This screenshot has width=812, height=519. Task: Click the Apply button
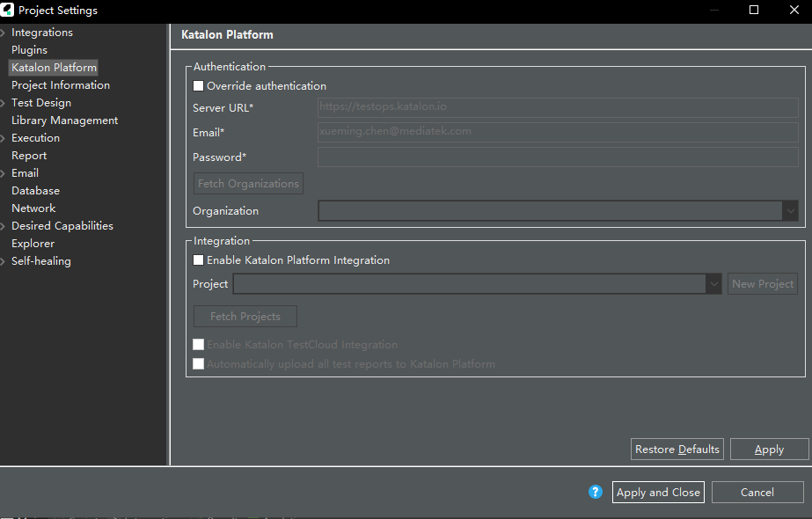click(x=770, y=450)
